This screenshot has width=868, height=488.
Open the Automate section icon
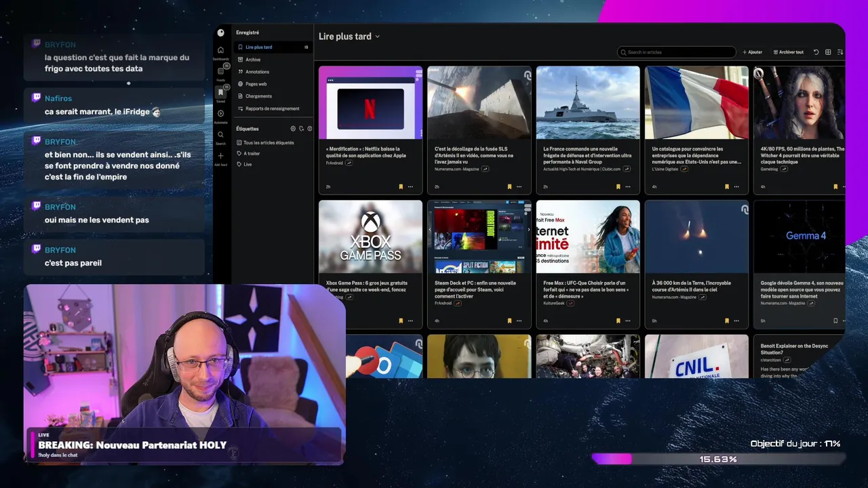pos(220,114)
